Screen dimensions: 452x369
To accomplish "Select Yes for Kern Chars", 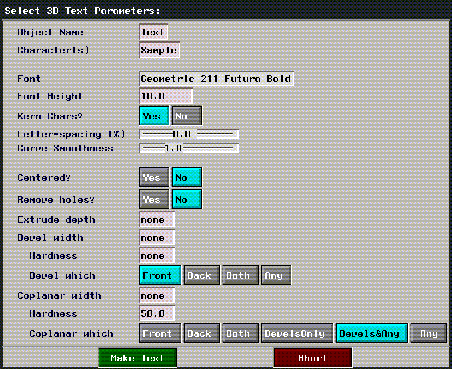I will (x=154, y=116).
